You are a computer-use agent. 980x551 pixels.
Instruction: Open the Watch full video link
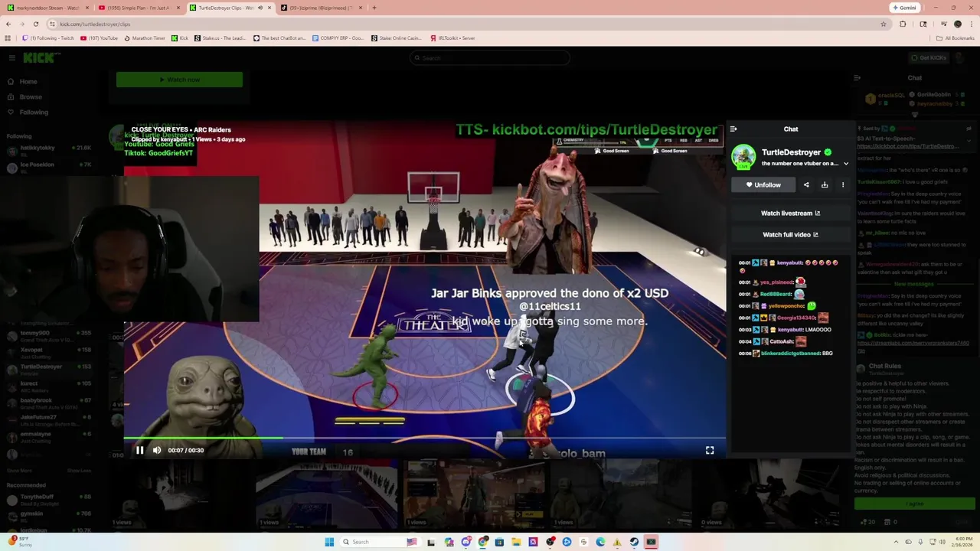click(x=790, y=235)
